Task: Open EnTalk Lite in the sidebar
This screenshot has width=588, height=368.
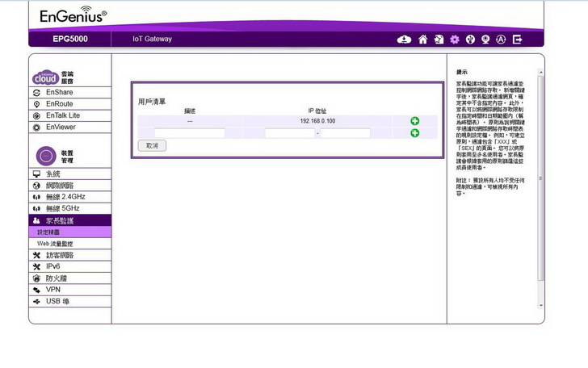Action: 69,115
